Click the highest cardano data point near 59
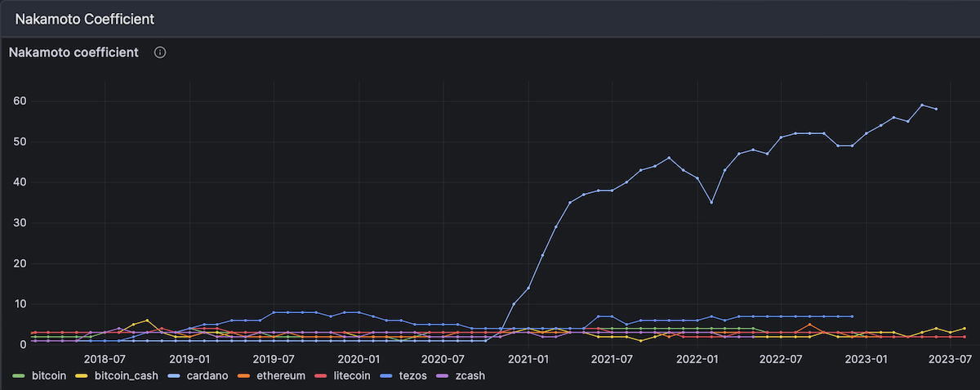 pyautogui.click(x=922, y=105)
